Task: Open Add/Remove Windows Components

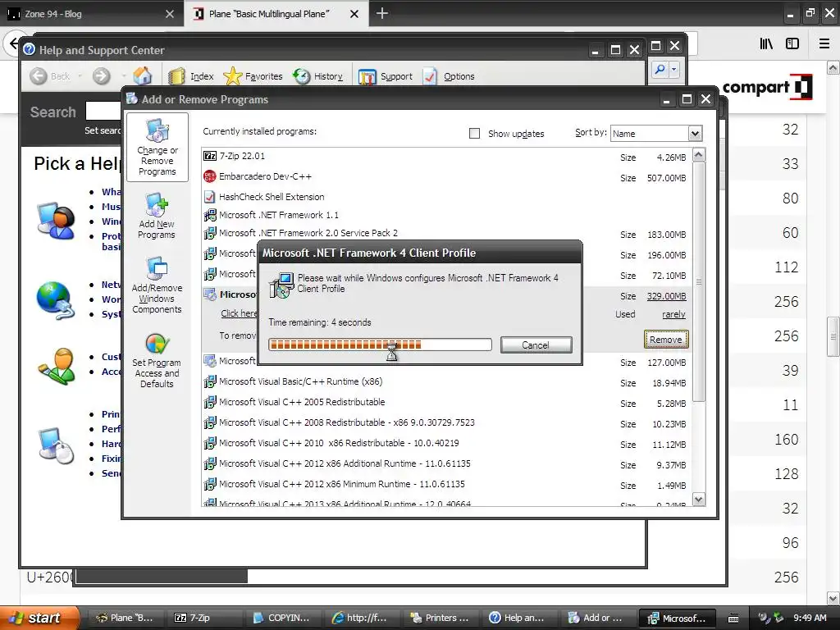Action: point(157,285)
